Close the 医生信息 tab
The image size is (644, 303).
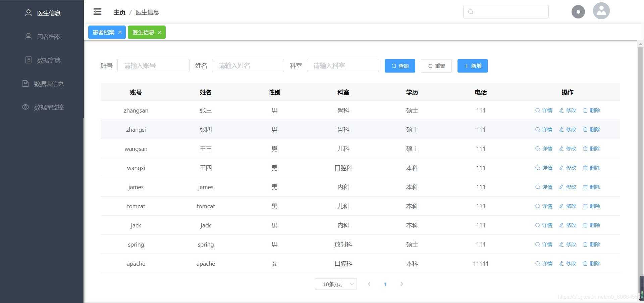(160, 32)
